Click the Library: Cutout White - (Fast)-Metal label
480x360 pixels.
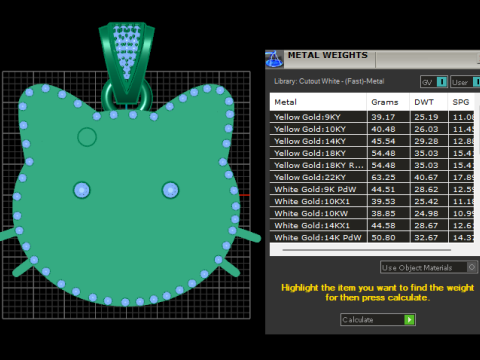(329, 81)
